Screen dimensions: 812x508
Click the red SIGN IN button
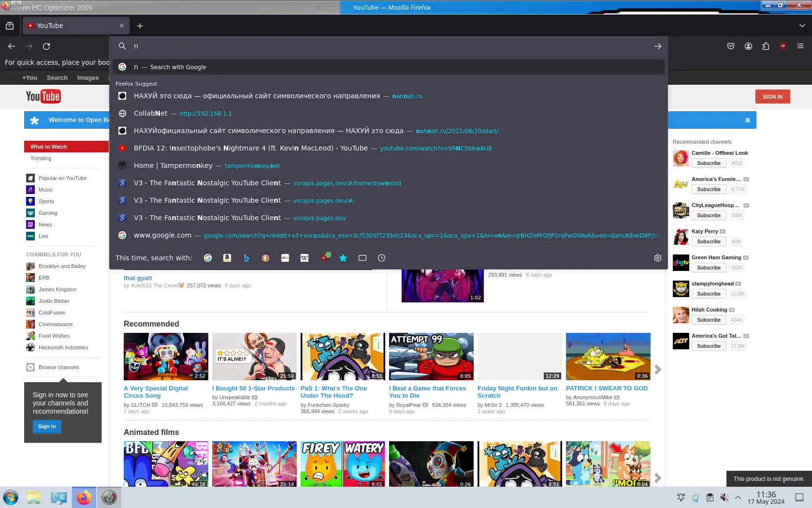772,97
